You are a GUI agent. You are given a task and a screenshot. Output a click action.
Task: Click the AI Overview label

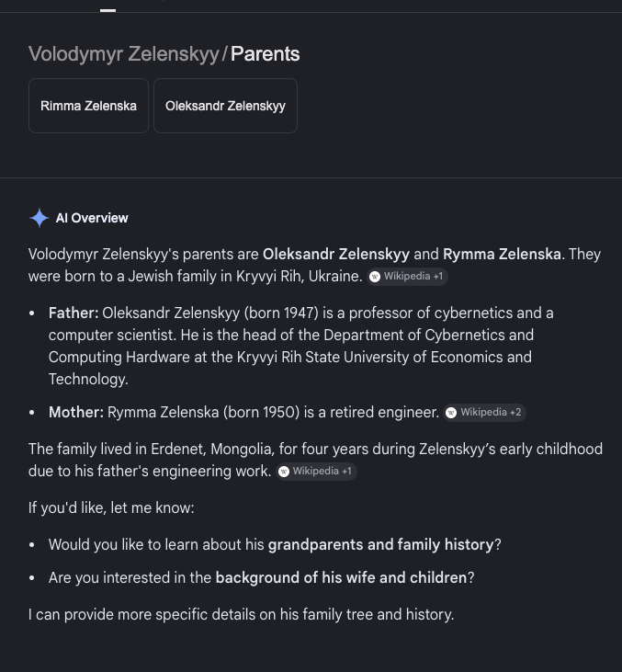(x=92, y=218)
